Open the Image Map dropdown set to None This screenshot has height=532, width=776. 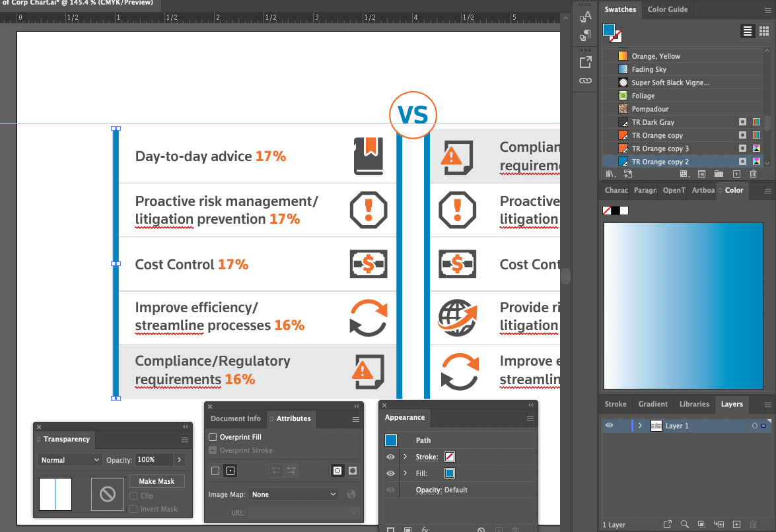pyautogui.click(x=293, y=494)
